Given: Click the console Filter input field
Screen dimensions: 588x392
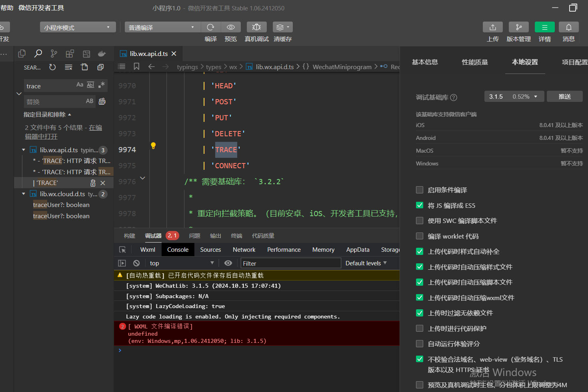Looking at the screenshot, I should [x=291, y=263].
